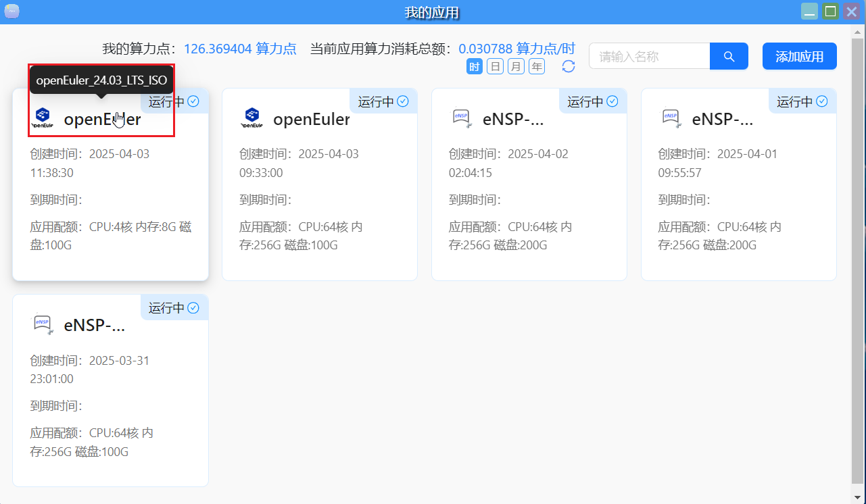The height and width of the screenshot is (504, 866).
Task: Click eNSP icon on card created 2025-04-01
Action: tap(671, 118)
